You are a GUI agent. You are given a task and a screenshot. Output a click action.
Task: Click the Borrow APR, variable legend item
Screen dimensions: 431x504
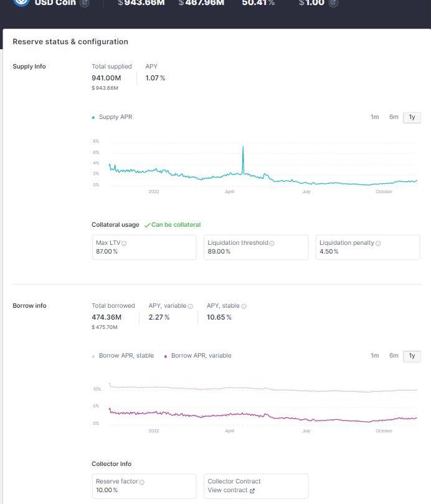point(201,356)
